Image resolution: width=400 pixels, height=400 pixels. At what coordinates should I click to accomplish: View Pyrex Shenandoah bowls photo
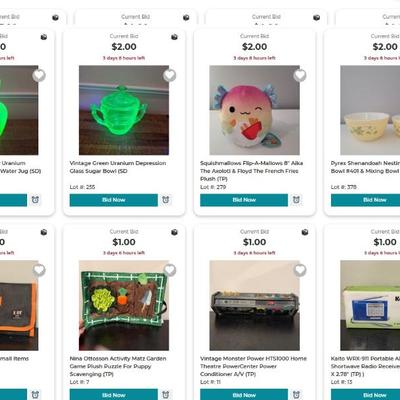click(x=370, y=110)
